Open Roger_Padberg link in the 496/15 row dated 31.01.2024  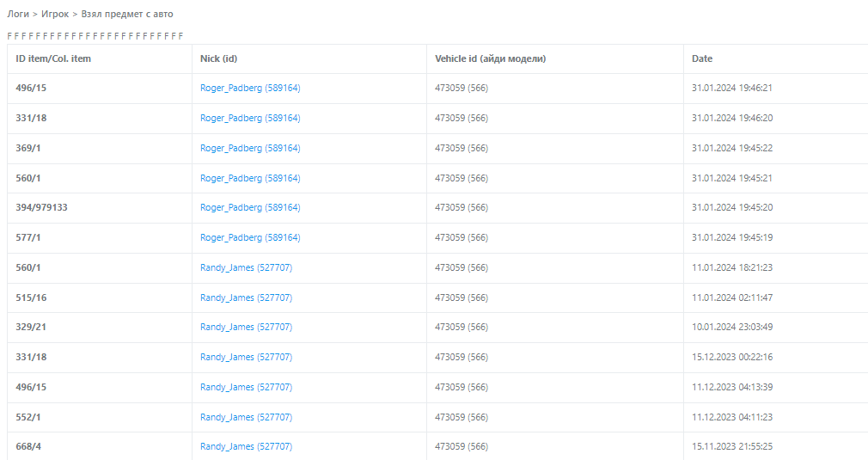coord(250,88)
